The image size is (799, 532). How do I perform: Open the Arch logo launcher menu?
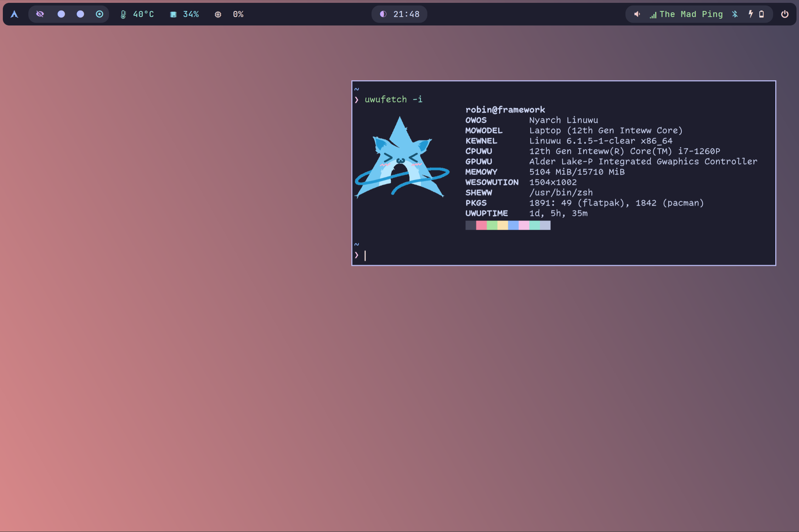(x=14, y=14)
